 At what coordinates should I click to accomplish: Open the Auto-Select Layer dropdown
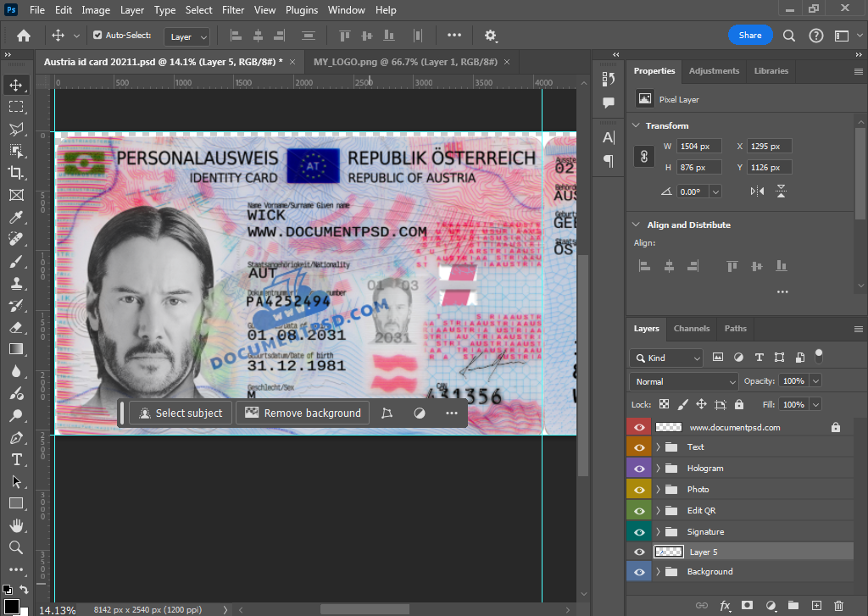point(187,36)
